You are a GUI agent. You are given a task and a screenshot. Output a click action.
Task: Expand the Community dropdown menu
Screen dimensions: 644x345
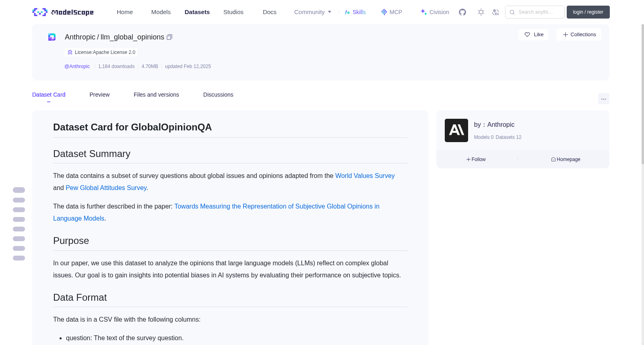313,12
